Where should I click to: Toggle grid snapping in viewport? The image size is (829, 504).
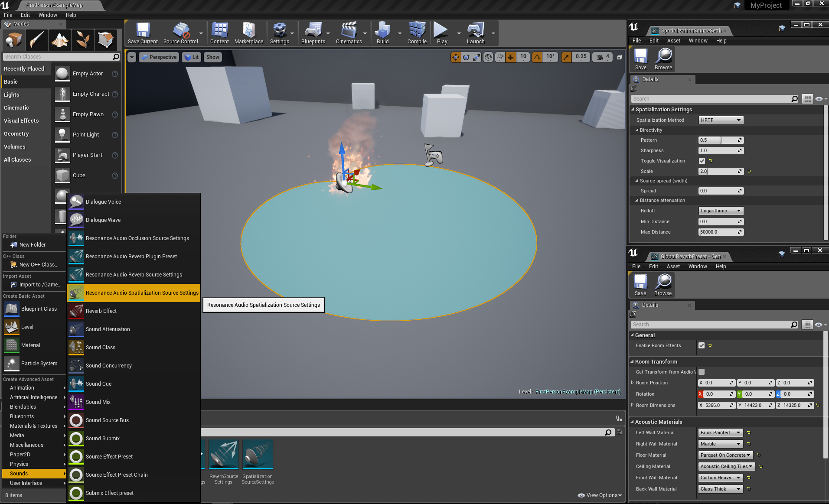tap(511, 57)
